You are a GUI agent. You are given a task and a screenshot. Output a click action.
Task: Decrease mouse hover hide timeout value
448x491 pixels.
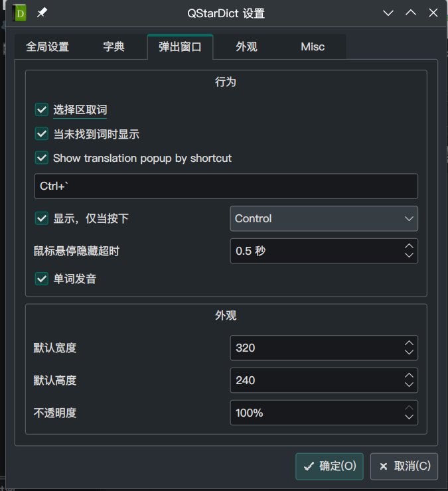409,255
